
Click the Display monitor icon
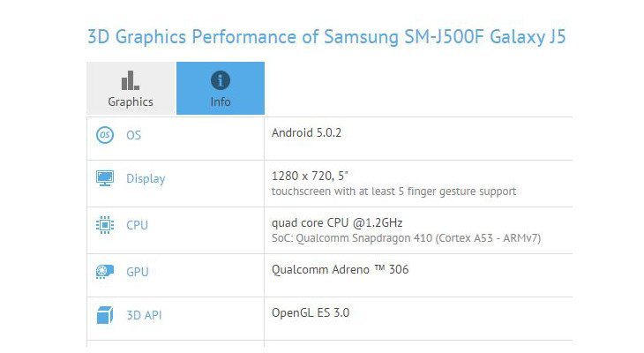point(105,178)
